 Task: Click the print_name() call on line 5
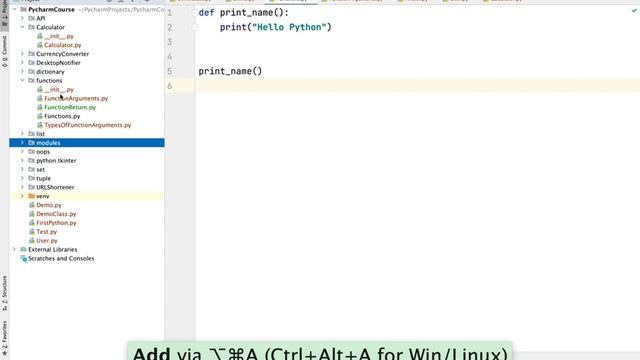(230, 71)
